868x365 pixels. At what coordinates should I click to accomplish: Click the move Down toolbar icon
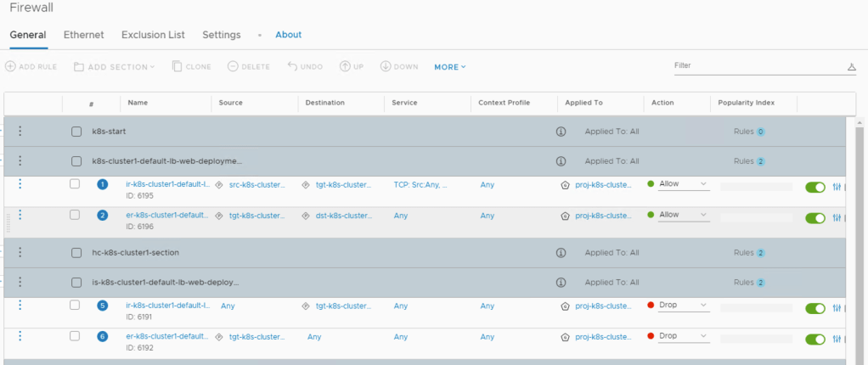click(x=385, y=66)
